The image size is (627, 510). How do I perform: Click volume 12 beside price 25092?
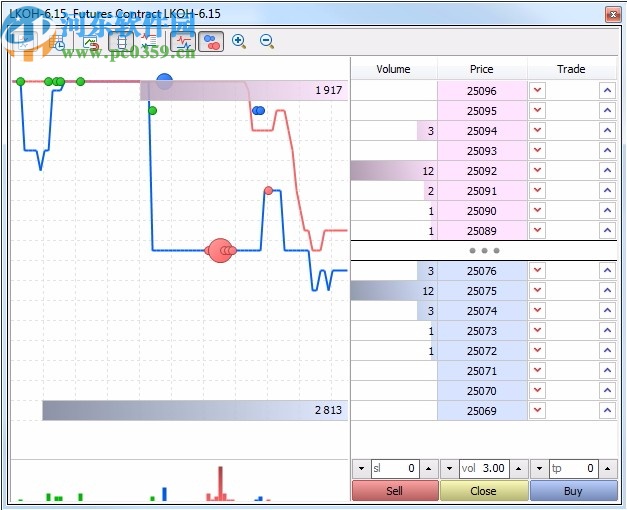click(394, 171)
